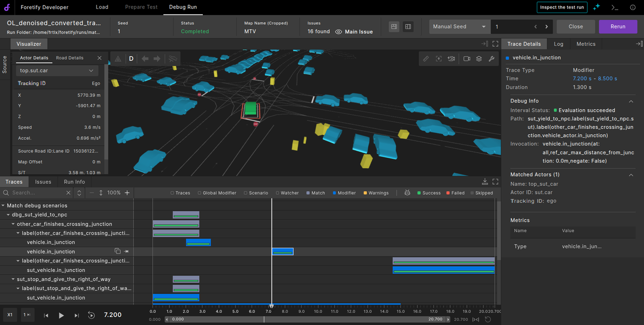Click the timeline playhead handle at 7.2 seconds
This screenshot has width=644, height=325.
click(271, 306)
